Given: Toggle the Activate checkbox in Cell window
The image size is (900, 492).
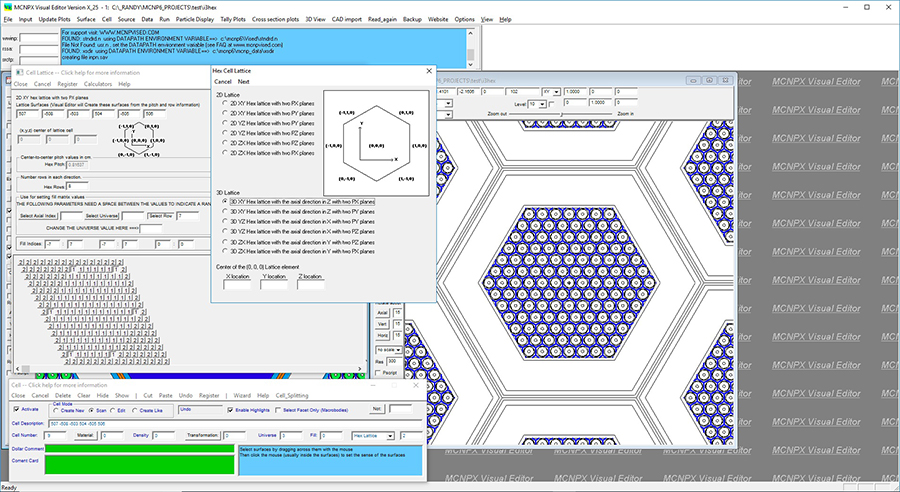Looking at the screenshot, I should 16,409.
